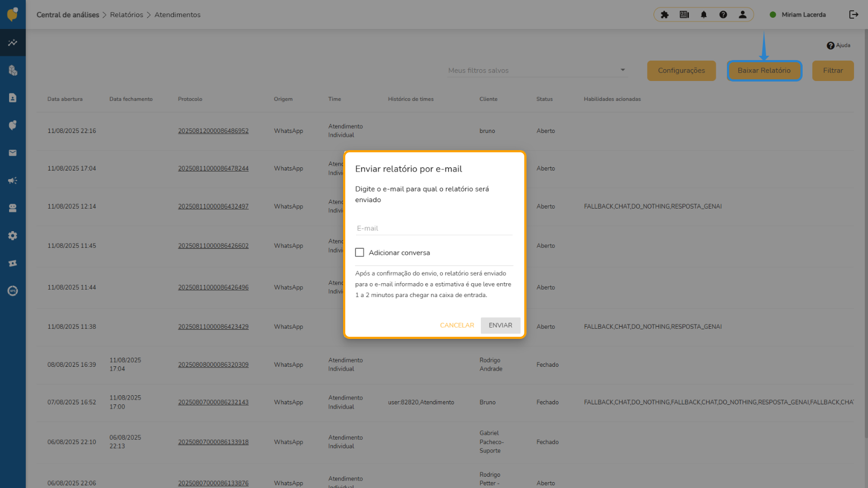Open protocol 20250811000086423429
This screenshot has width=868, height=488.
[213, 327]
